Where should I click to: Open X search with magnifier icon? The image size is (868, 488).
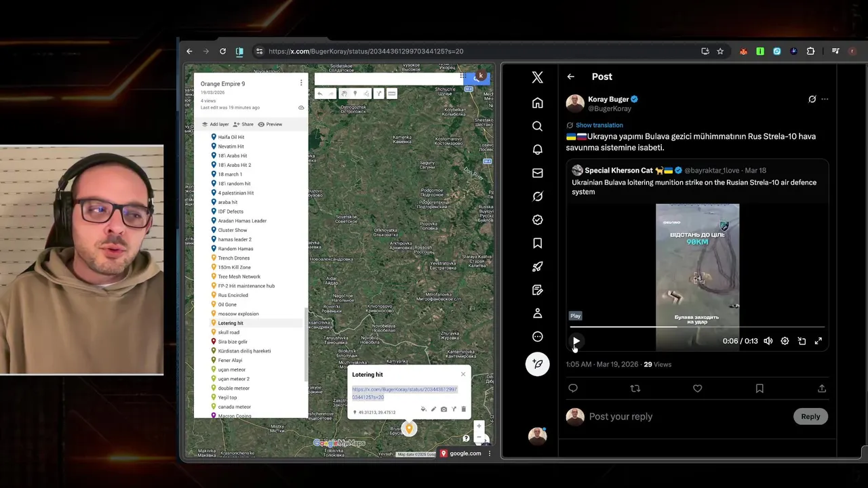point(537,126)
